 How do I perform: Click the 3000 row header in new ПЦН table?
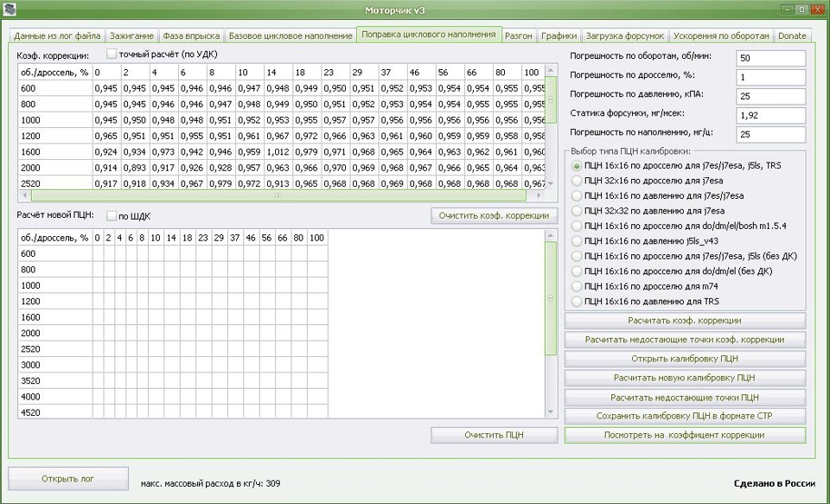pos(55,365)
